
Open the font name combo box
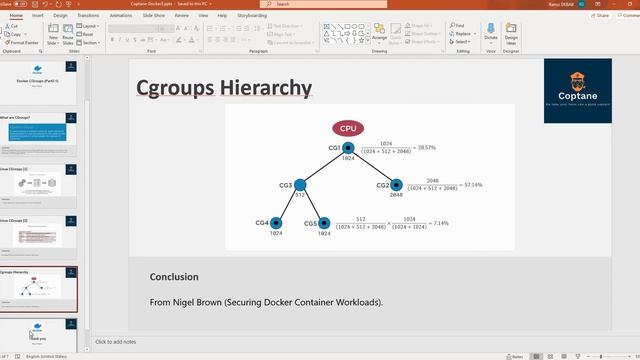(133, 28)
